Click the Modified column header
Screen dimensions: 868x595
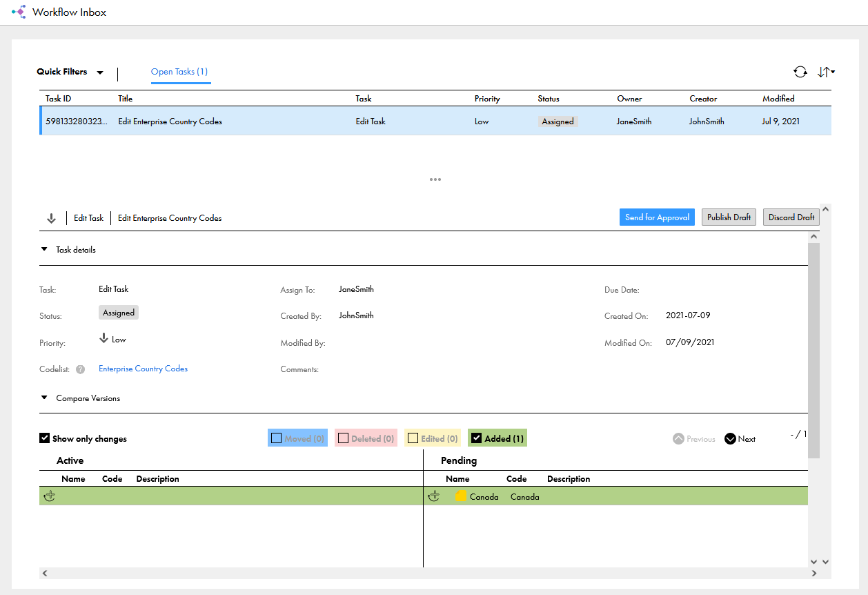[x=778, y=99]
